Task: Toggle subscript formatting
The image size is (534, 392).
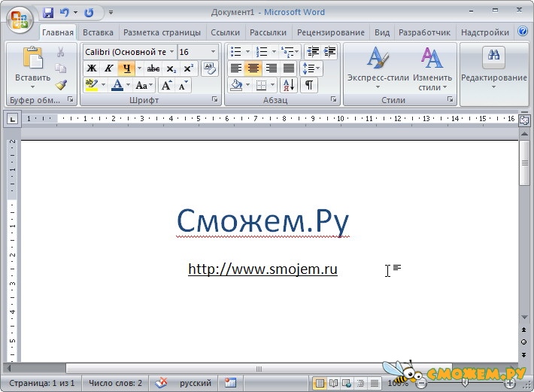Action: tap(171, 68)
